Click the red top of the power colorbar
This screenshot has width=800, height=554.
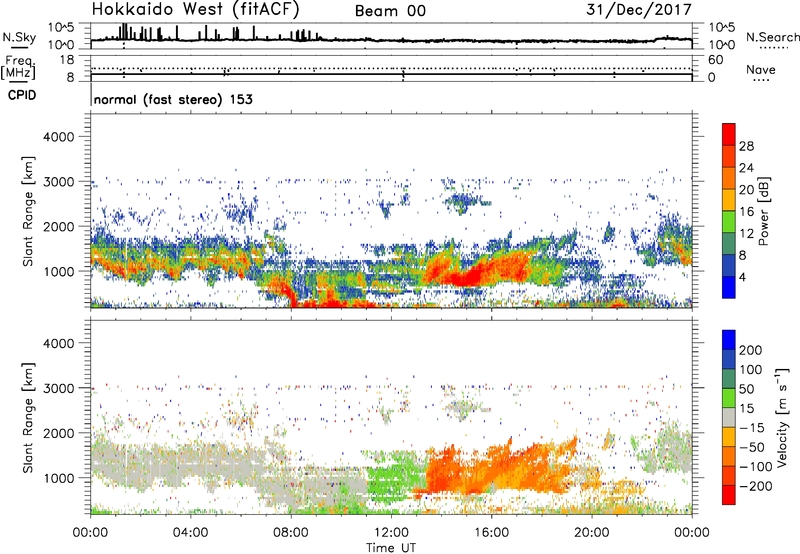729,134
